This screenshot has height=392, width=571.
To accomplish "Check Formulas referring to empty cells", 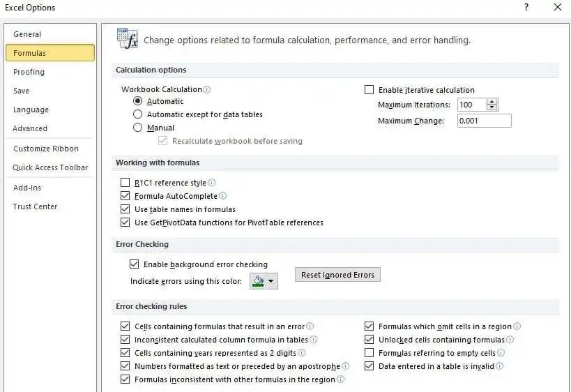I will coord(370,353).
